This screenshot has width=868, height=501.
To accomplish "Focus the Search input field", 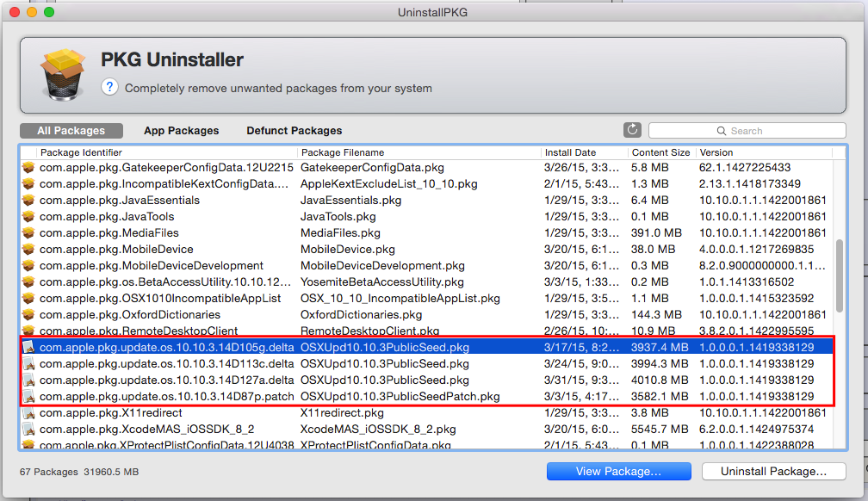I will tap(747, 131).
